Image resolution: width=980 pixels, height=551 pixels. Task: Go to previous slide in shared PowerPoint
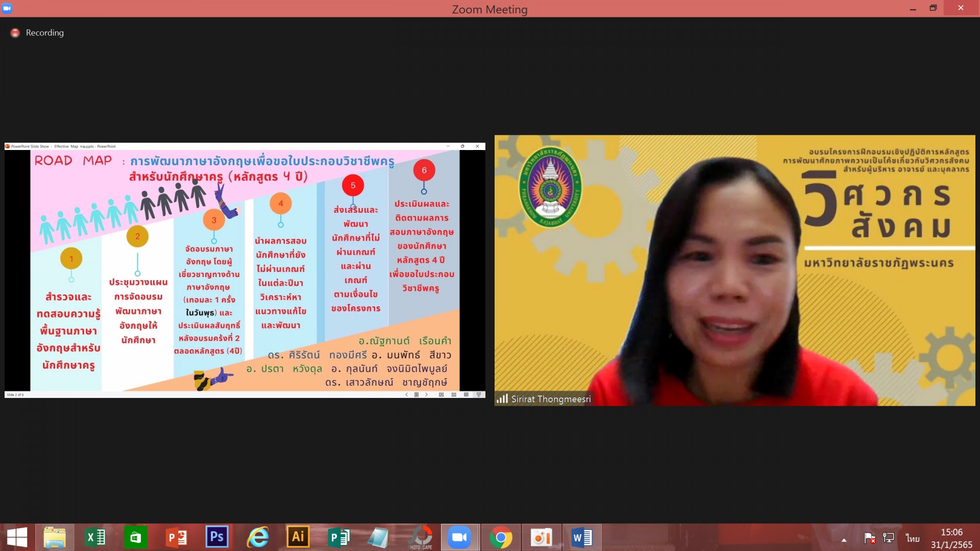tap(406, 394)
